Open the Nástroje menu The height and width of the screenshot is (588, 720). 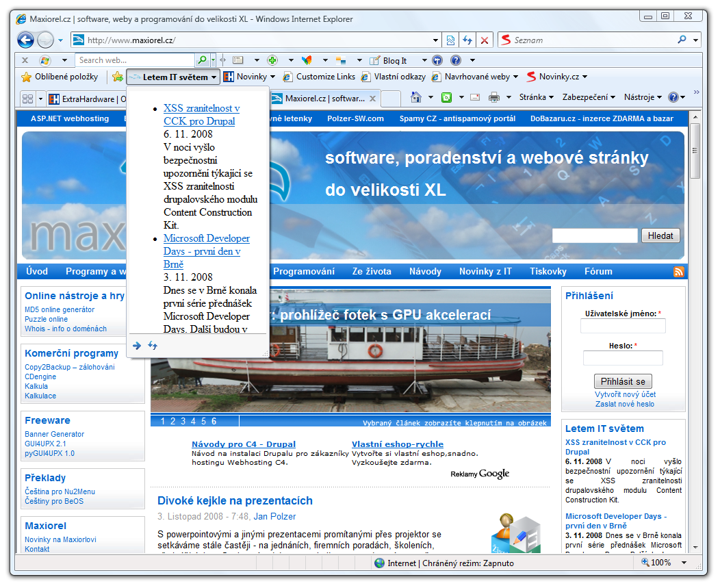(x=643, y=97)
